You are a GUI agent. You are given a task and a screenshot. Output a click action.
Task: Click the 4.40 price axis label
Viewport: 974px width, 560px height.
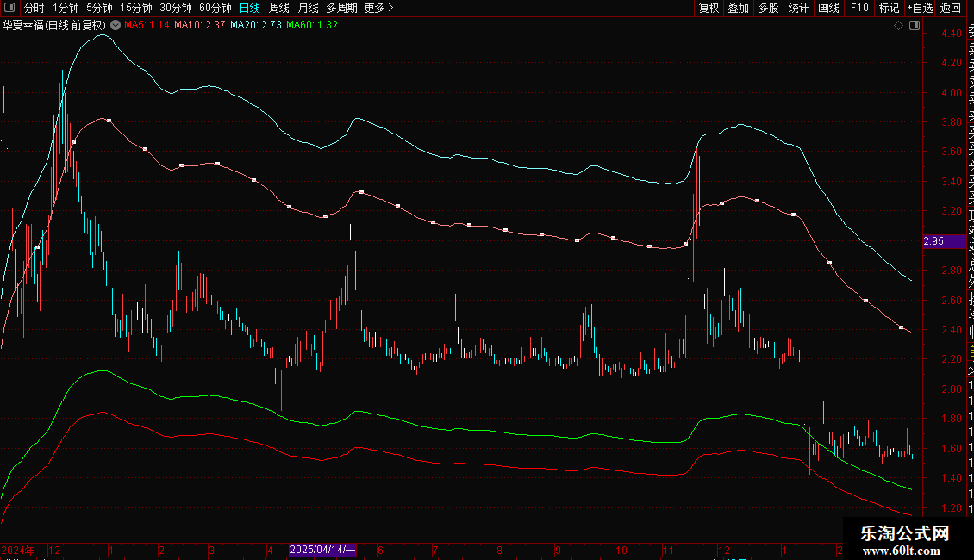click(951, 34)
